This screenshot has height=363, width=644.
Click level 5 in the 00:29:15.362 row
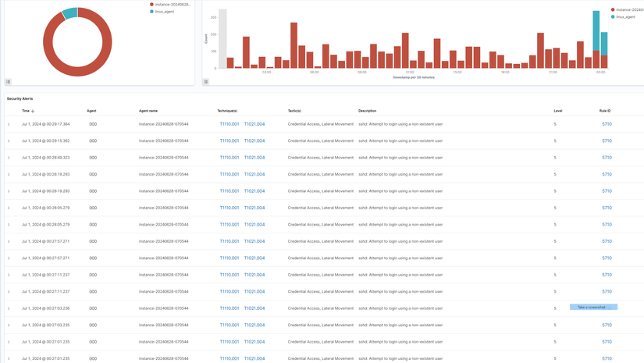pyautogui.click(x=555, y=141)
